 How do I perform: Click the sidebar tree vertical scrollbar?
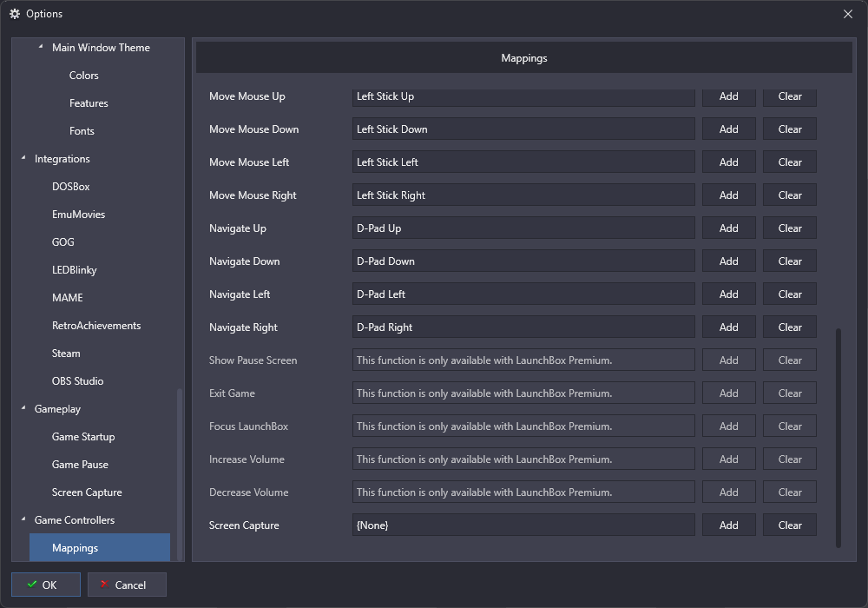[x=179, y=474]
